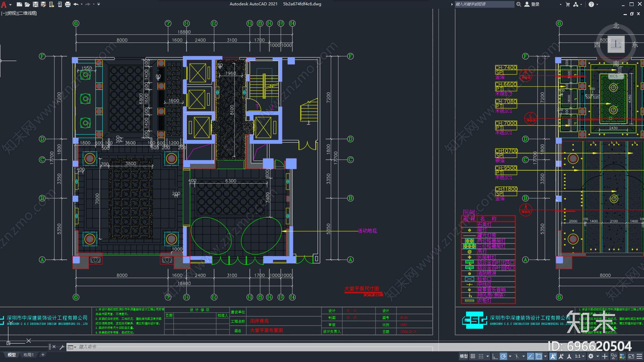The image size is (644, 362).
Task: Click the 登录 sign-in button
Action: (x=532, y=4)
